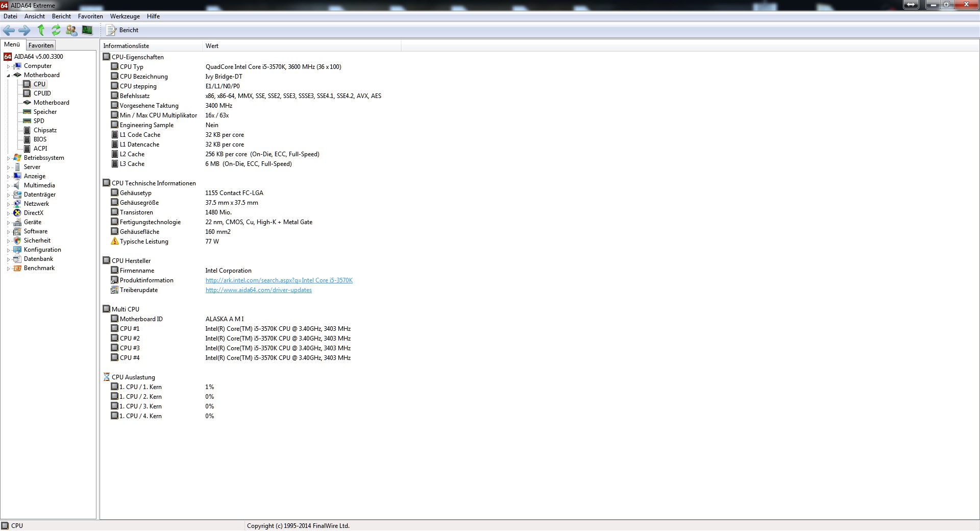Click the Wert column header
The width and height of the screenshot is (980, 531).
tap(302, 46)
